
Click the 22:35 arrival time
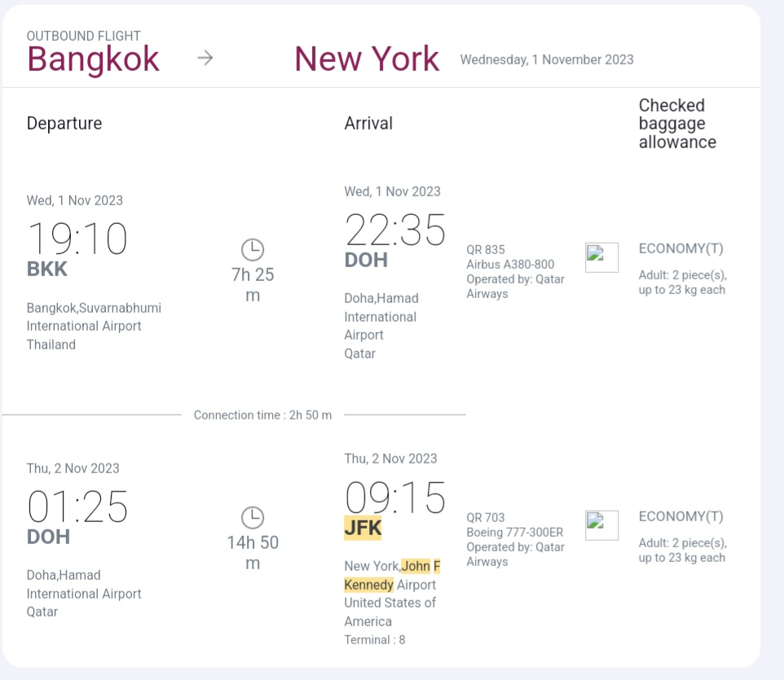point(395,230)
